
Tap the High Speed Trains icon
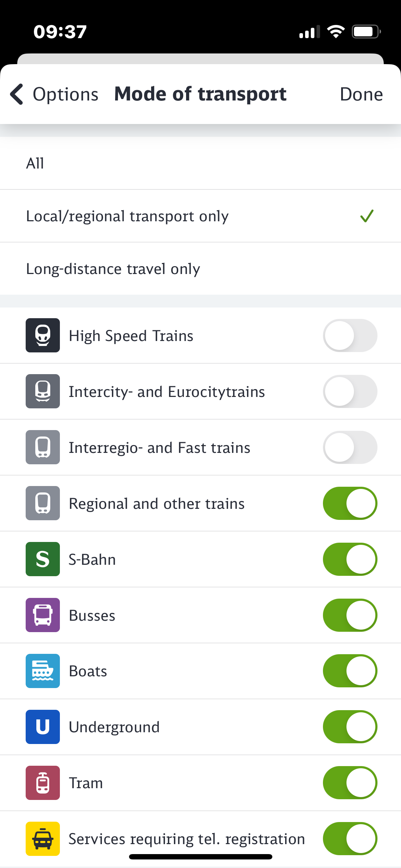pyautogui.click(x=43, y=335)
